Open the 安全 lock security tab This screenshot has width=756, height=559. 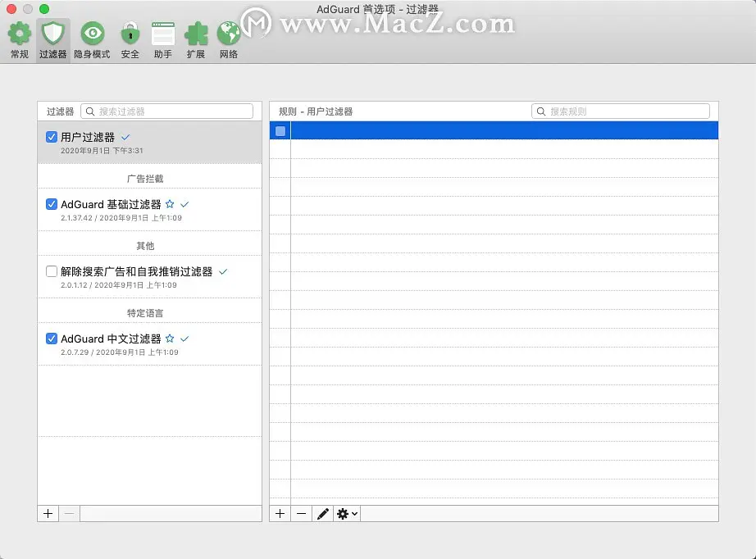[x=130, y=40]
